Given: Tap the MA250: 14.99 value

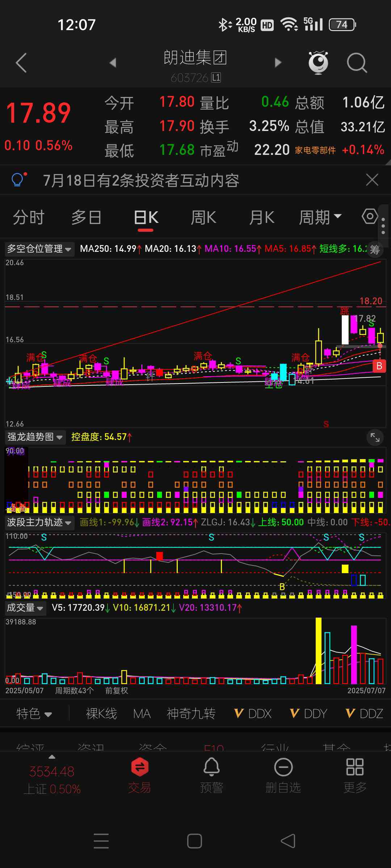Looking at the screenshot, I should point(111,249).
